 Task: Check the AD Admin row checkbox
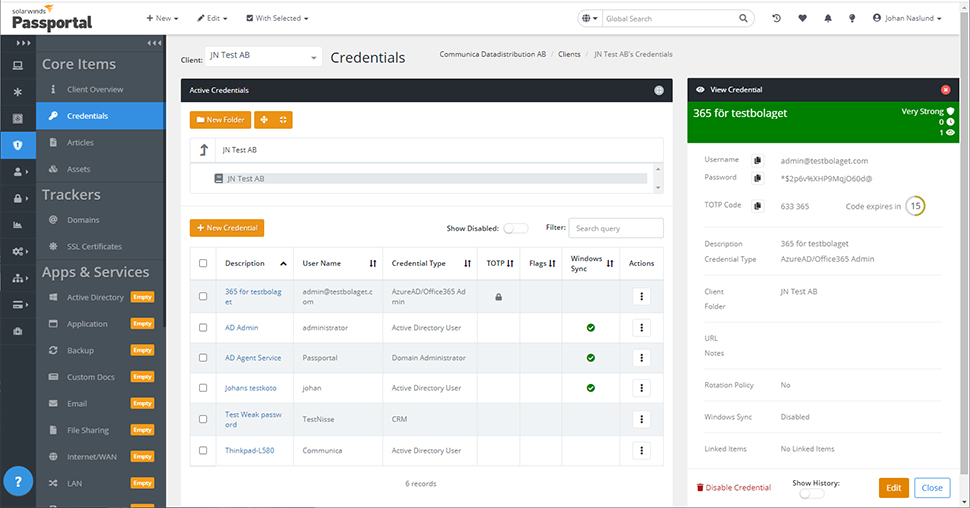203,327
